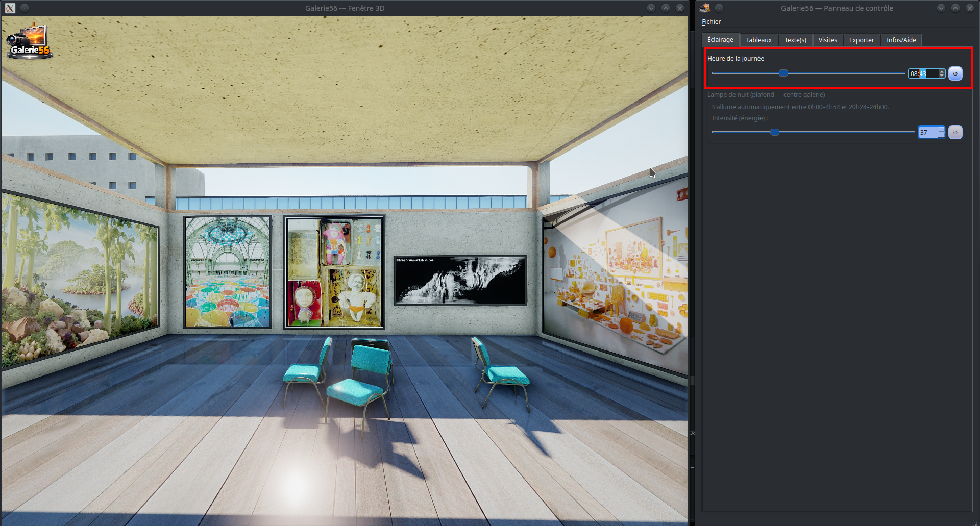Click into the intensity field showing 37

pos(928,132)
